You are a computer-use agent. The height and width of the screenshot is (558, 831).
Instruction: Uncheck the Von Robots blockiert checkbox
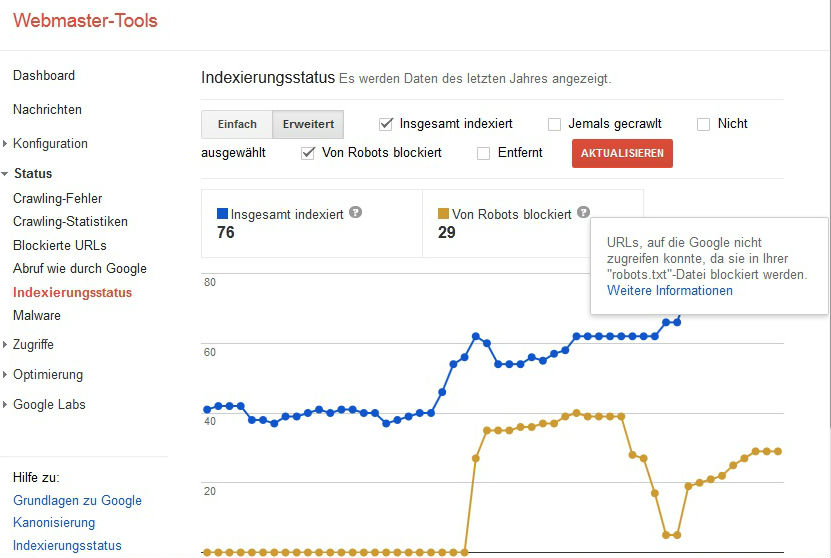[308, 153]
